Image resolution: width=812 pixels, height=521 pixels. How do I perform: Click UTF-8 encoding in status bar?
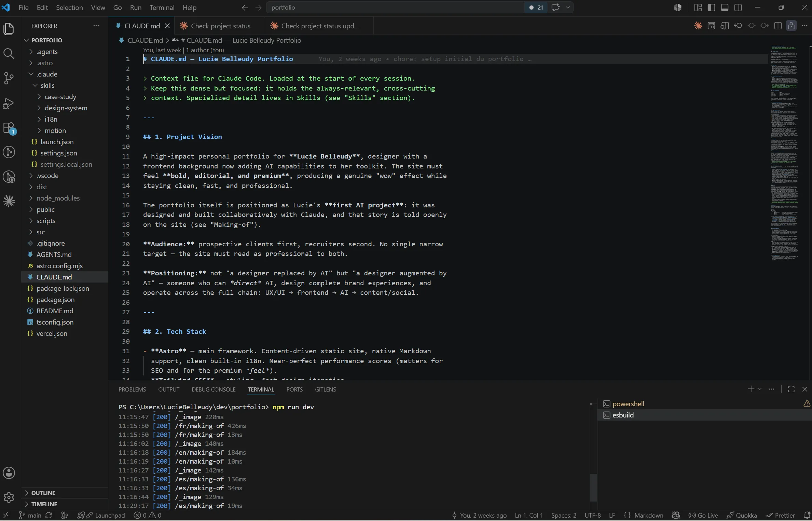point(592,515)
